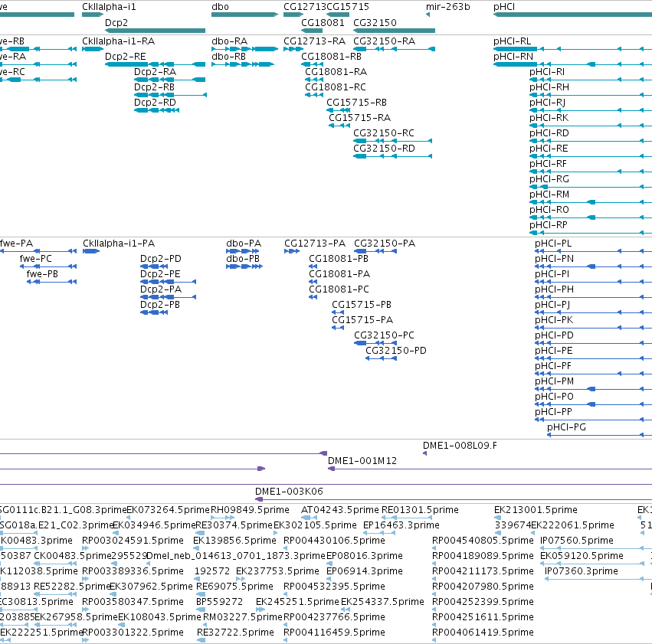Select protein pHCl-PL label
The image size is (652, 644).
pyautogui.click(x=553, y=244)
